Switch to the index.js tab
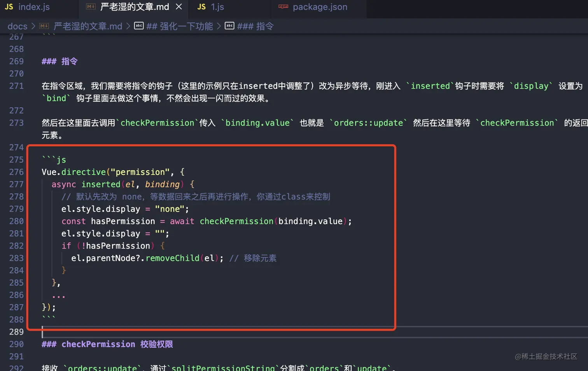The width and height of the screenshot is (588, 371). pos(34,7)
